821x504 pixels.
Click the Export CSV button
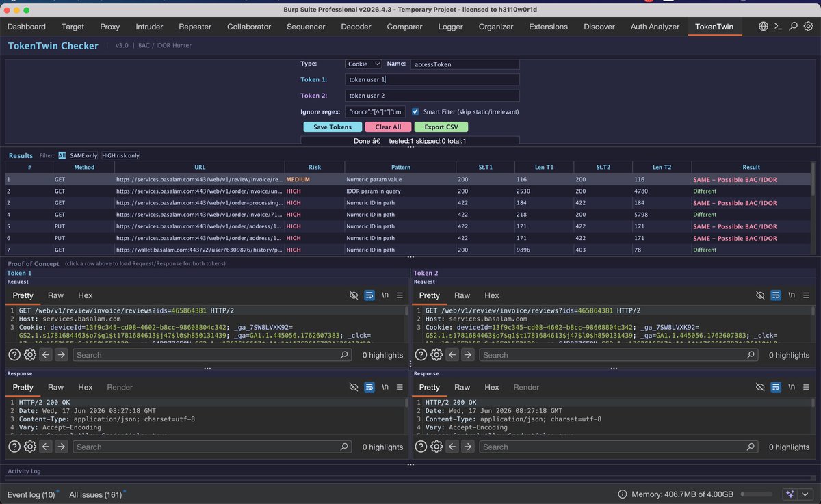[x=441, y=127]
